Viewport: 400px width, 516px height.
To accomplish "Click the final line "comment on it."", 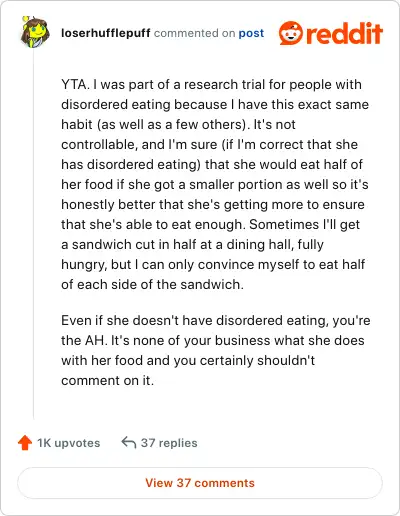I will [108, 380].
